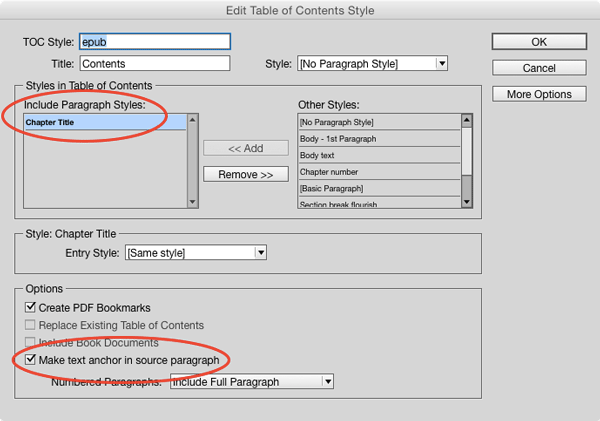600x421 pixels.
Task: Open the Numbered Paragraphs dropdown
Action: (x=251, y=381)
